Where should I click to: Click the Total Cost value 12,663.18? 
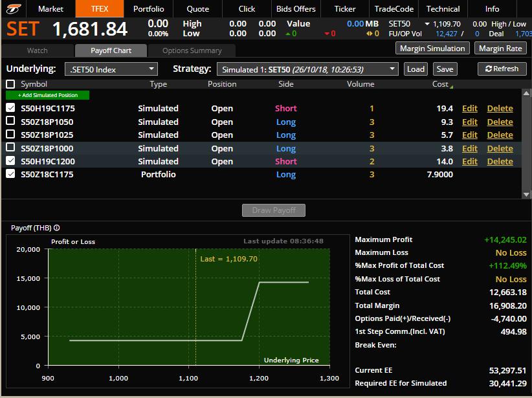[x=507, y=292]
